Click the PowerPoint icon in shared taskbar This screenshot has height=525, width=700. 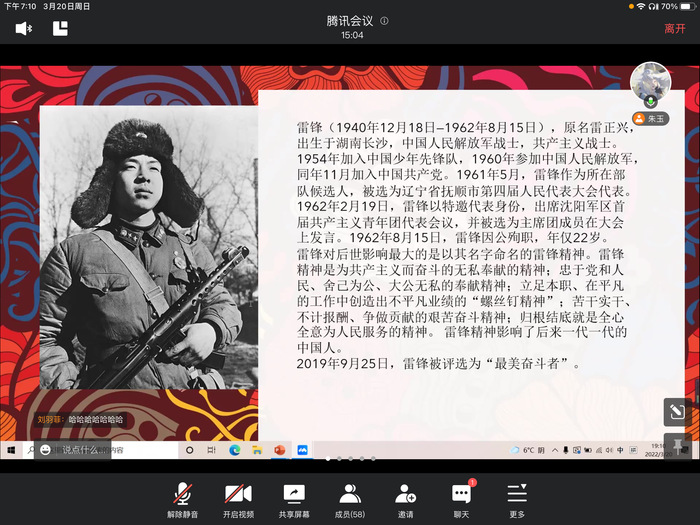tap(277, 451)
